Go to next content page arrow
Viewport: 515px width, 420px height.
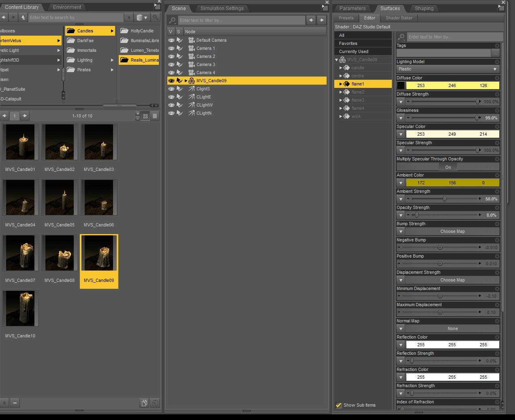click(25, 116)
